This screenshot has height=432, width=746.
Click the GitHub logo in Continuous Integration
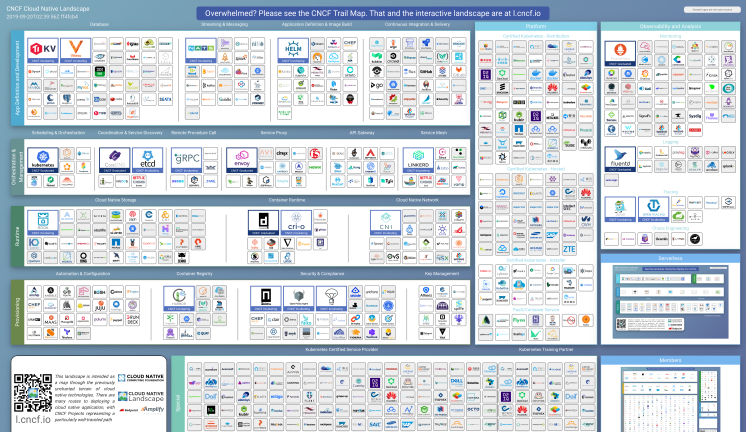[426, 71]
